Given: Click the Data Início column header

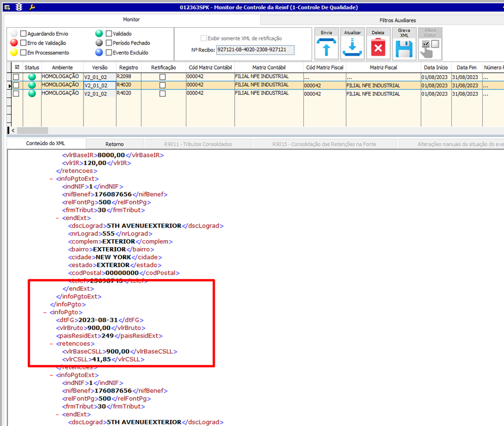Looking at the screenshot, I should tap(436, 67).
